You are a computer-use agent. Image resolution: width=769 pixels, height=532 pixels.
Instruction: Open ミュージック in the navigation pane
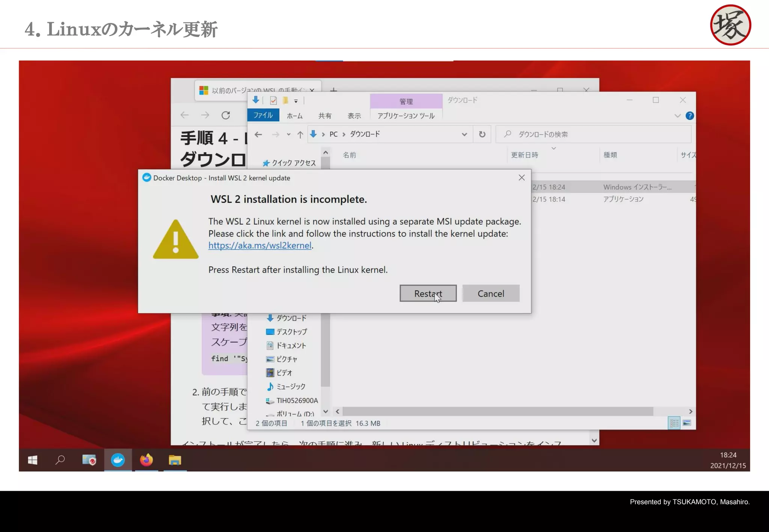click(x=285, y=386)
